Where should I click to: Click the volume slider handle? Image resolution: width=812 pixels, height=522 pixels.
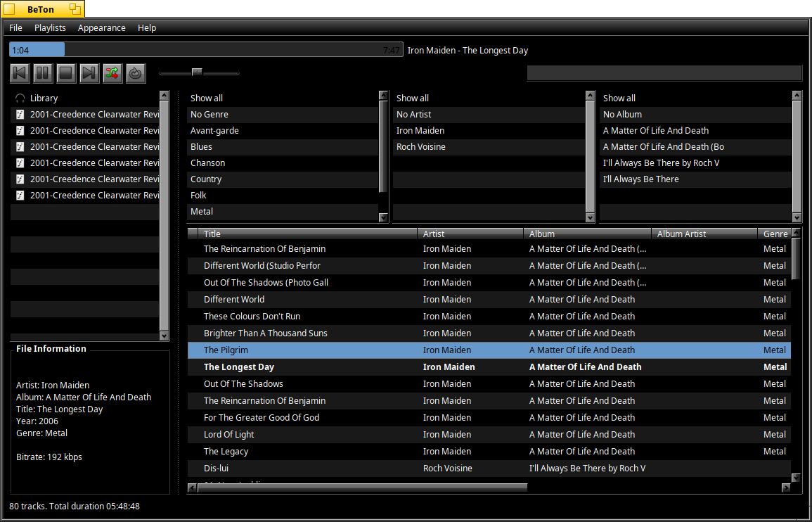(x=197, y=72)
